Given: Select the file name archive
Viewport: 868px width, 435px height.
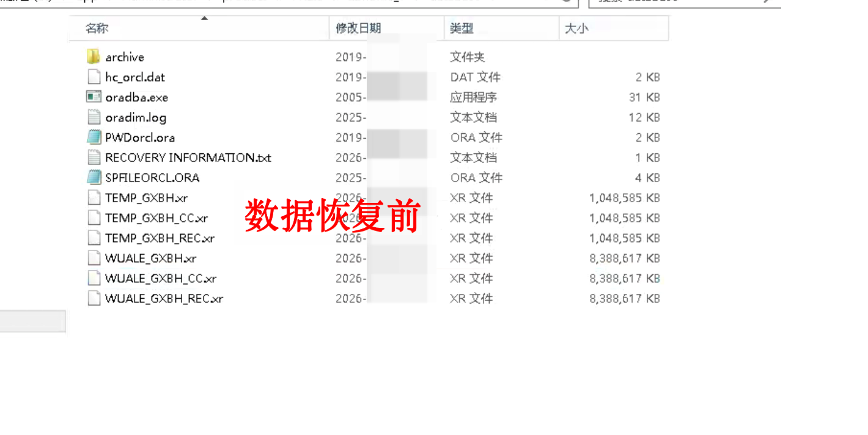Looking at the screenshot, I should pos(125,57).
